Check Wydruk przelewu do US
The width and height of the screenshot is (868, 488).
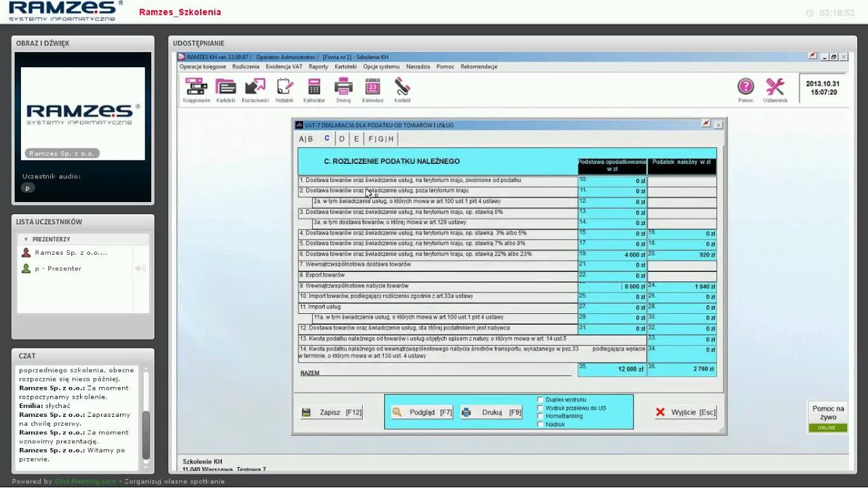[x=540, y=408]
